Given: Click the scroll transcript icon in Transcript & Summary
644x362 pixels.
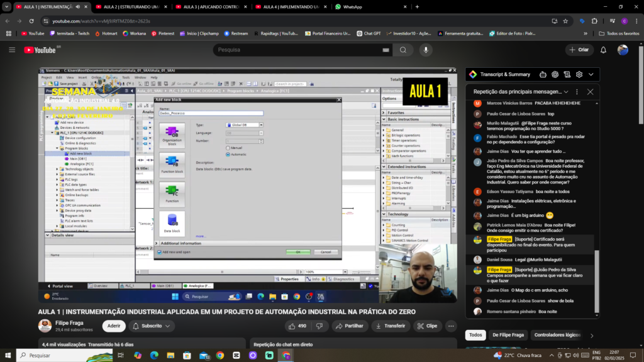Looking at the screenshot, I should 567,74.
